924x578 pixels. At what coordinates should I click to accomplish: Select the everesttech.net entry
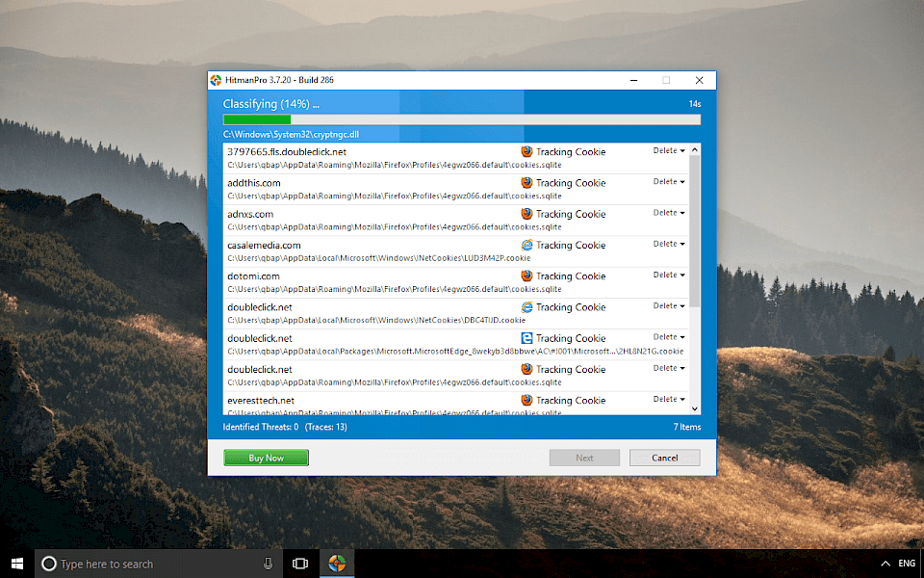point(455,404)
